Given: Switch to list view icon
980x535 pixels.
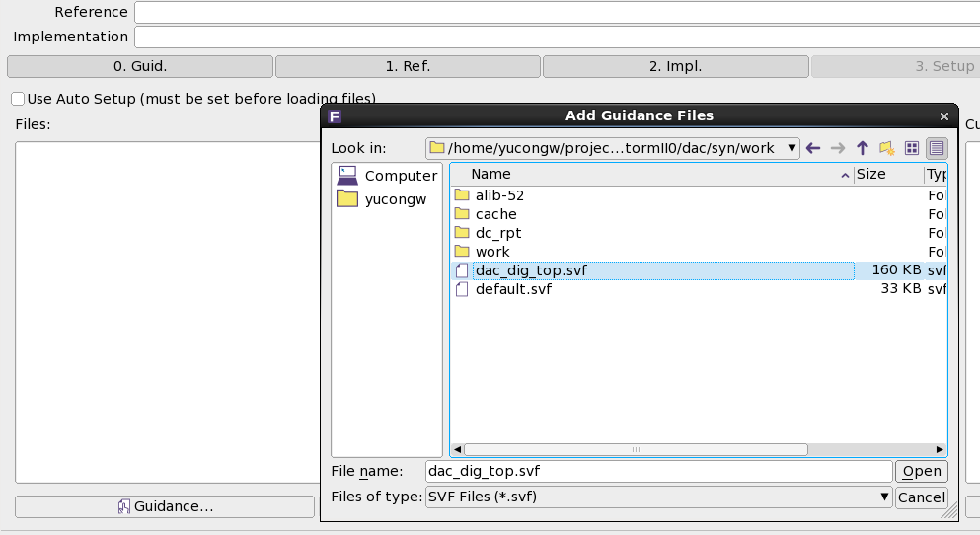Looking at the screenshot, I should click(912, 148).
